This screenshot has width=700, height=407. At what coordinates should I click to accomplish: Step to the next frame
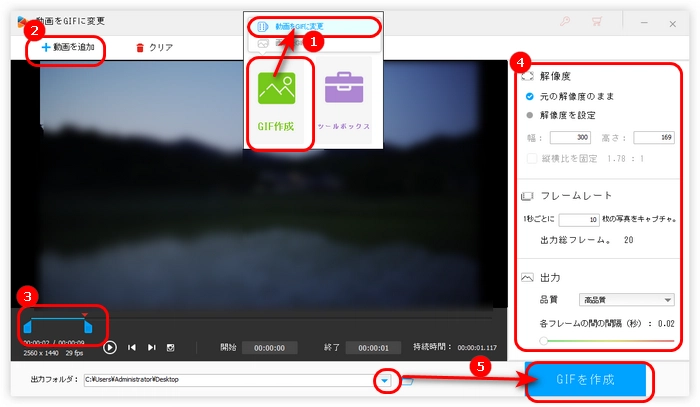coord(152,347)
